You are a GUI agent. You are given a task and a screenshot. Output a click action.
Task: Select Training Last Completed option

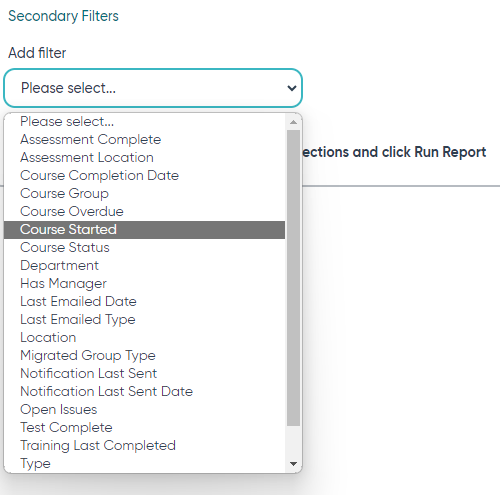144,445
